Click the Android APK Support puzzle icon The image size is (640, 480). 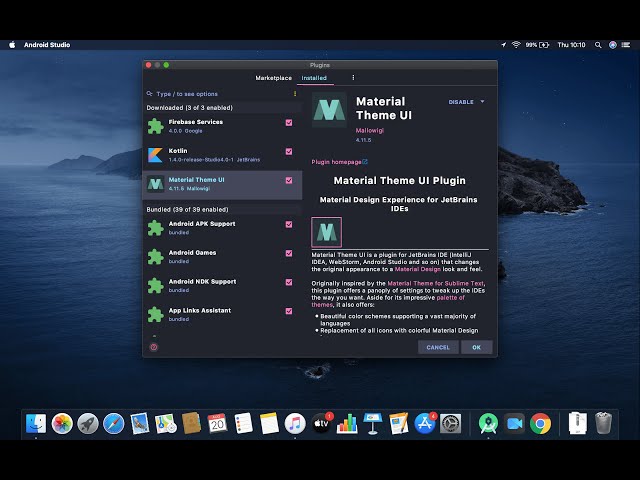click(x=156, y=228)
